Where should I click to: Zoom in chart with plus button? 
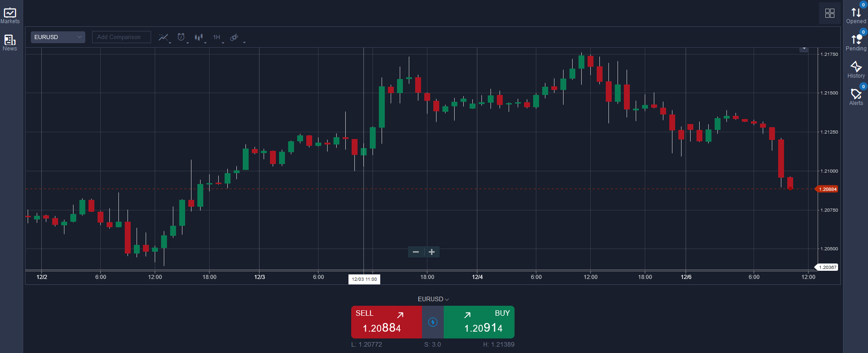(x=432, y=252)
